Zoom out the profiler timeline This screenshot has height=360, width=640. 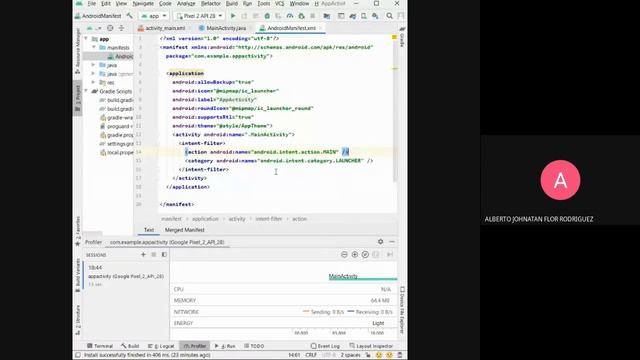[x=344, y=255]
